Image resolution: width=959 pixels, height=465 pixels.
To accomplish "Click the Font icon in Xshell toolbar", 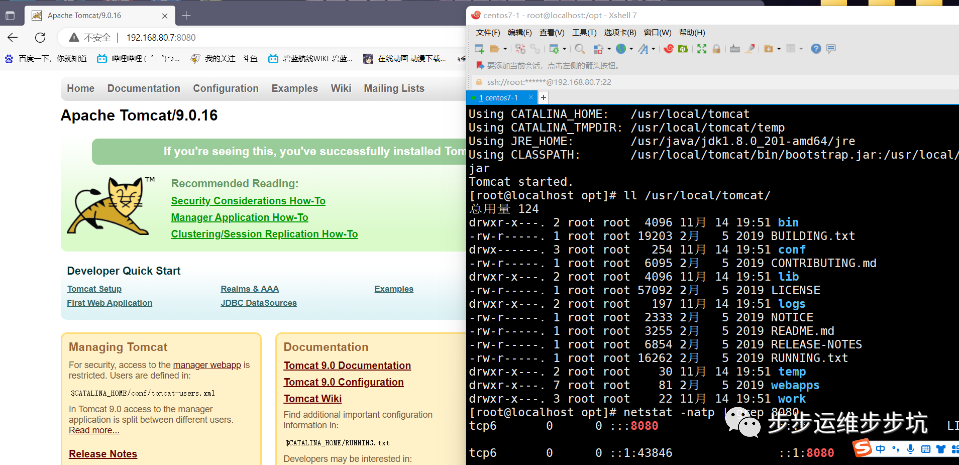I will (x=643, y=49).
